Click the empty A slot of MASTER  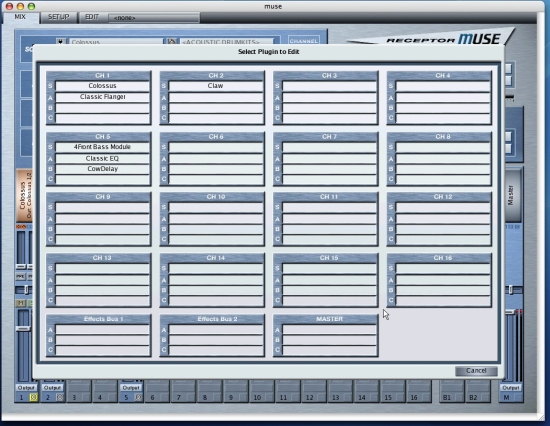pyautogui.click(x=329, y=330)
